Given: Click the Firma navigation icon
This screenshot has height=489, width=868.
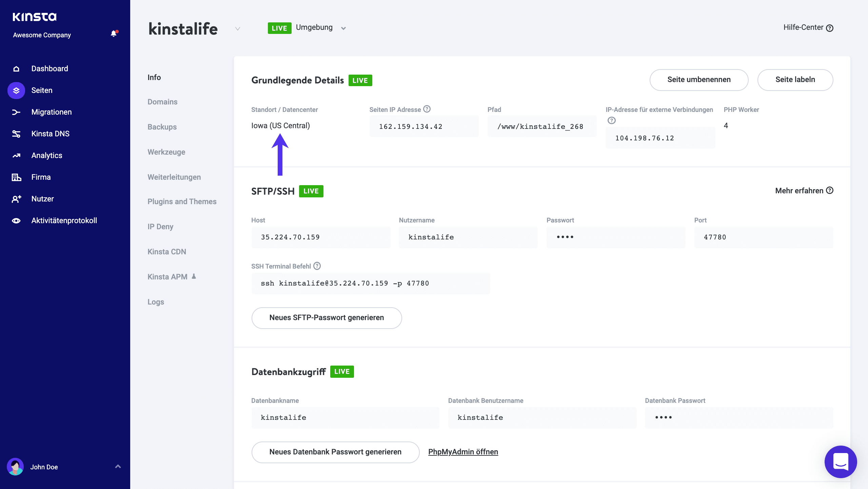Looking at the screenshot, I should tap(16, 177).
